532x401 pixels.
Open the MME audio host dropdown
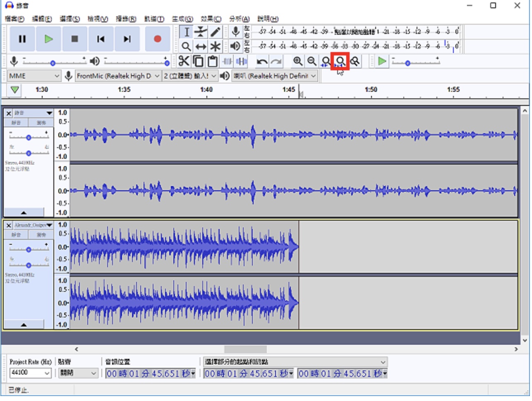34,76
